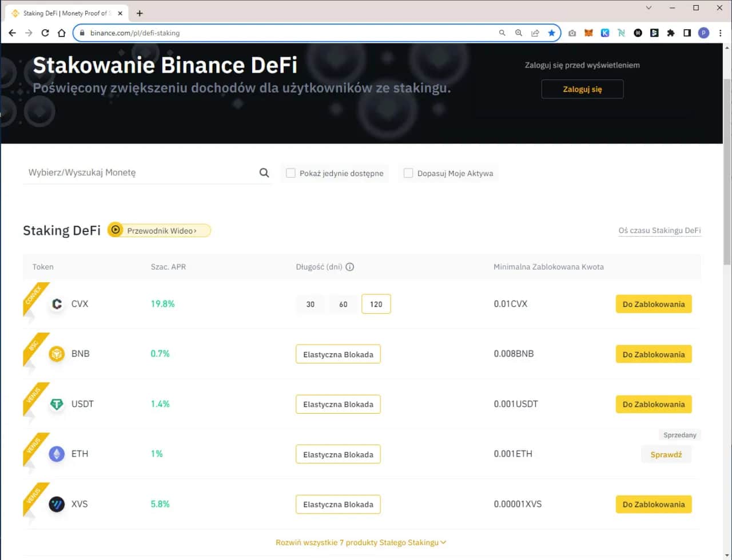Click the XVS token icon

coord(56,504)
